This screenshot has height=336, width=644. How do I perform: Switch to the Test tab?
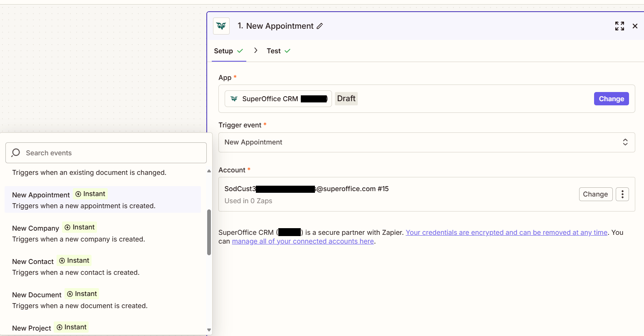[x=274, y=50]
